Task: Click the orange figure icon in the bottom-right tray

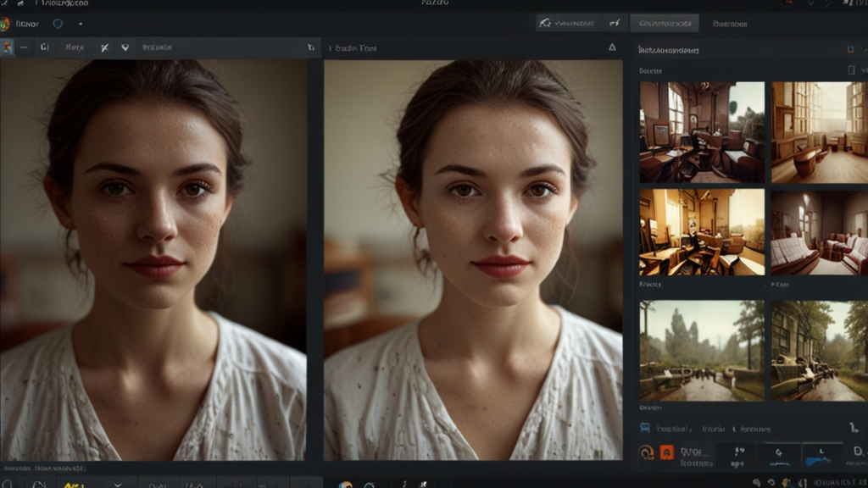Action: 786,483
